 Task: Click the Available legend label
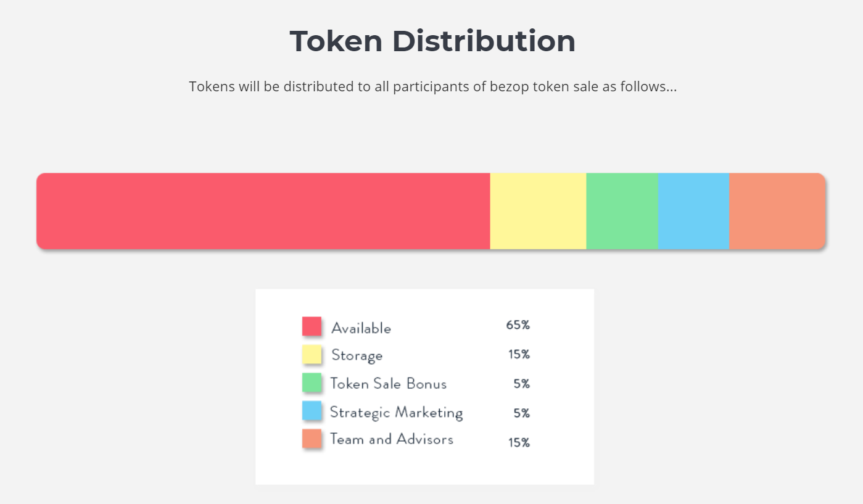coord(361,328)
